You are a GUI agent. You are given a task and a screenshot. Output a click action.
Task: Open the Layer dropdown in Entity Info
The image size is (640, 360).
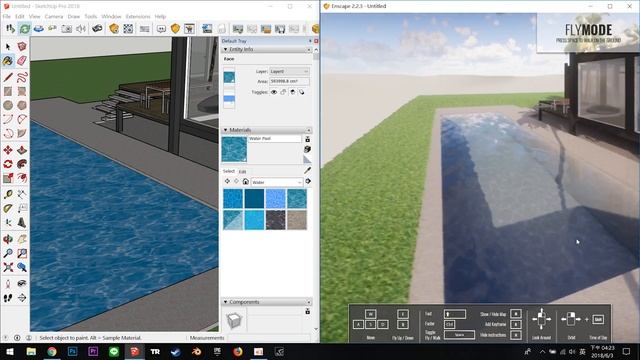point(289,71)
